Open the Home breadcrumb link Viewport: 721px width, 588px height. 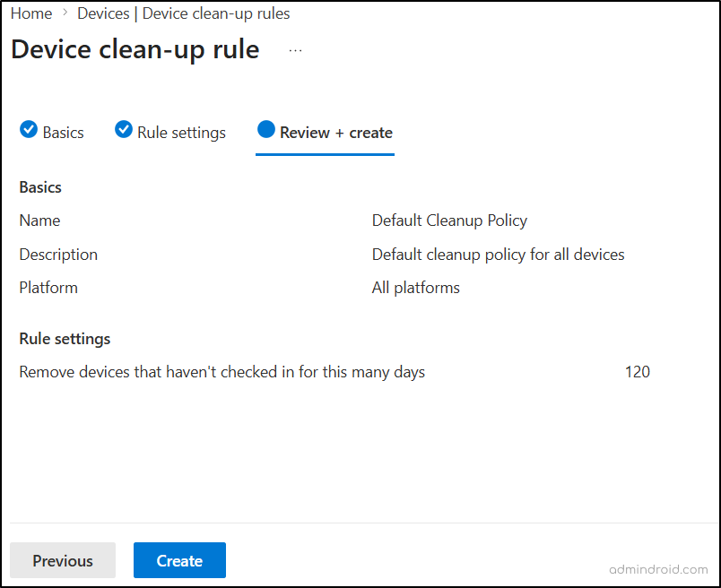click(x=31, y=13)
